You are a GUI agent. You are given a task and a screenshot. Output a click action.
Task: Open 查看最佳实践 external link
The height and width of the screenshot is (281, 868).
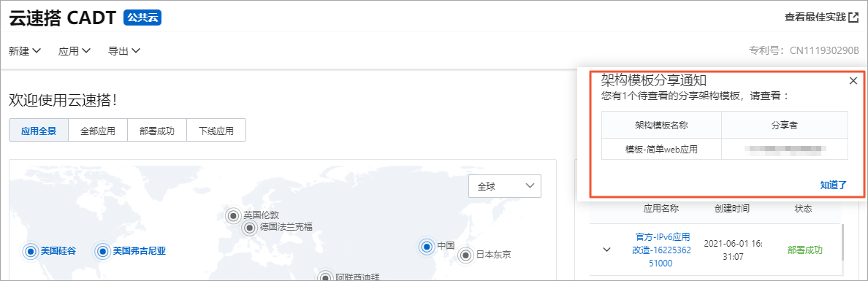[x=821, y=17]
